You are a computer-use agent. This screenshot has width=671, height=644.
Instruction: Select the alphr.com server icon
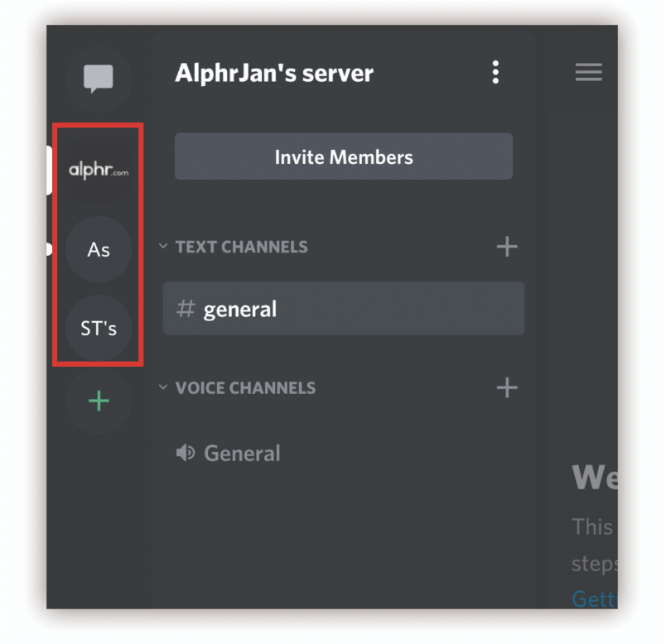(99, 171)
